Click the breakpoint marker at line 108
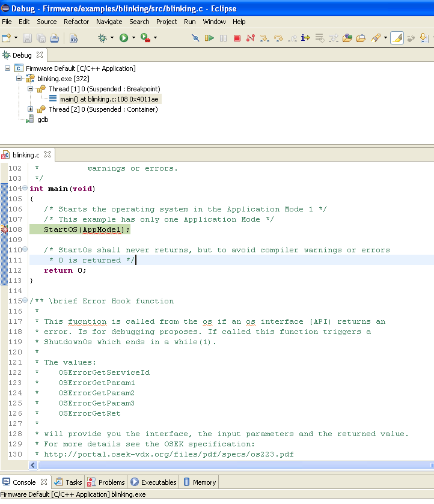Screen dimensions: 434x504 coord(4,229)
